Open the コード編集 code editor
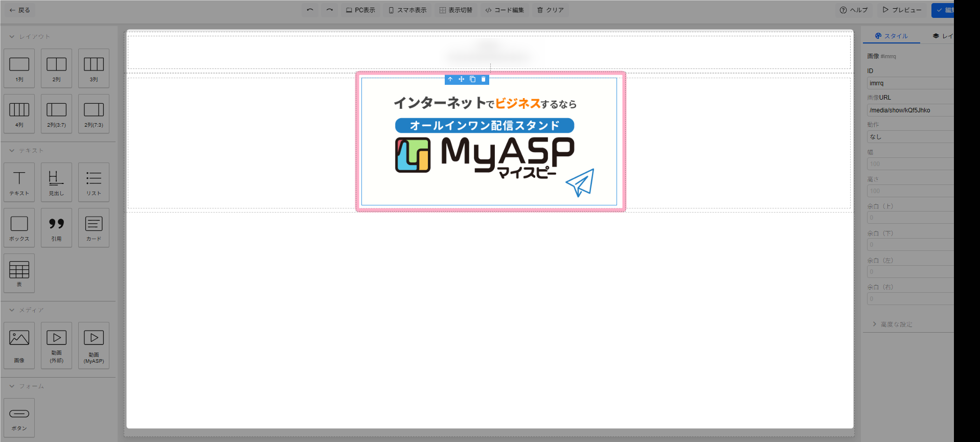Screen dimensions: 980x442 click(505, 10)
